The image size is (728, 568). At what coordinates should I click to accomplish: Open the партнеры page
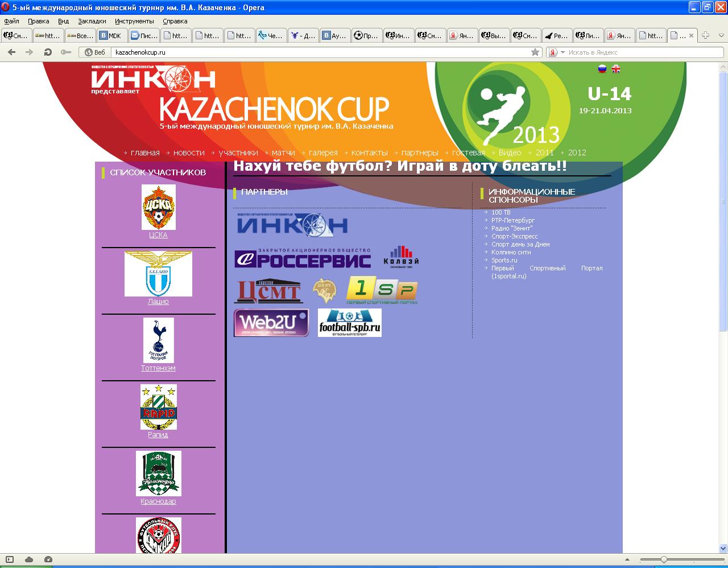(x=420, y=153)
